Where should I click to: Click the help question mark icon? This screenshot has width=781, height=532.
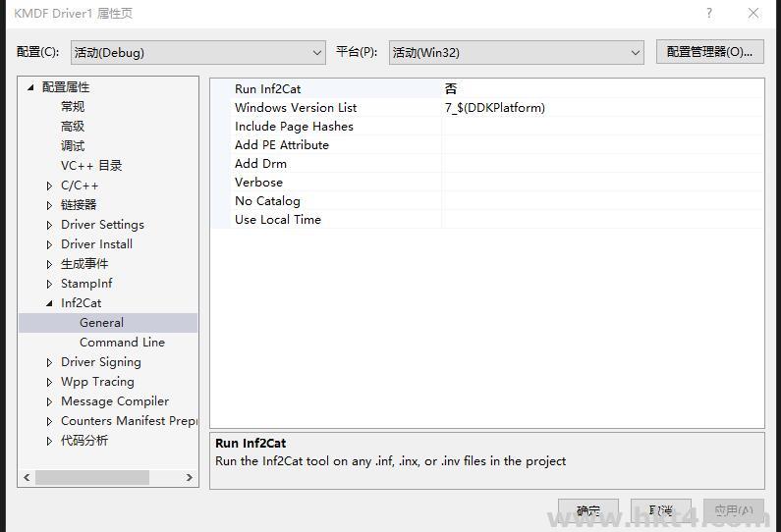coord(709,14)
